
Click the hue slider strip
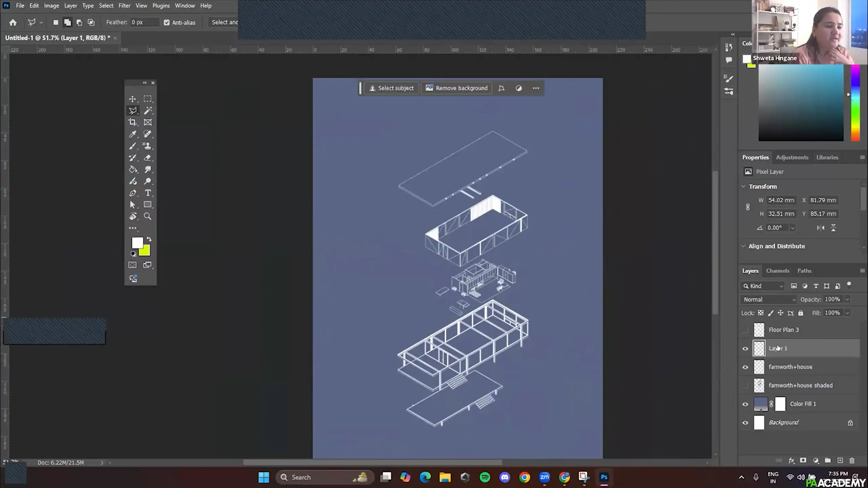pos(855,103)
